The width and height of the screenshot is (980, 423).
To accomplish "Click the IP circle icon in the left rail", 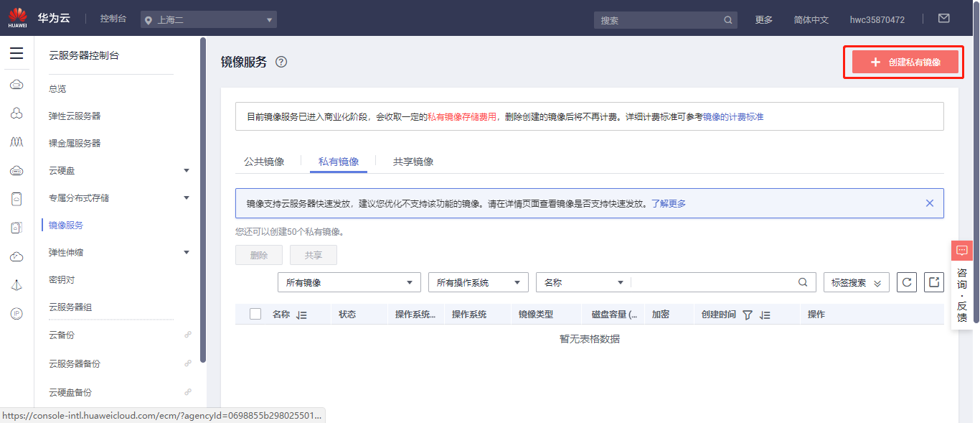I will [17, 313].
